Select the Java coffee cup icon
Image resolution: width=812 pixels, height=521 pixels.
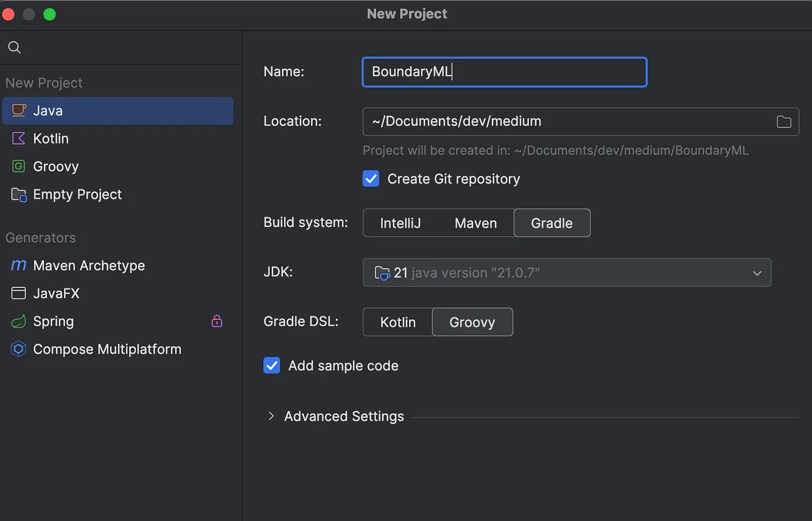pyautogui.click(x=19, y=110)
